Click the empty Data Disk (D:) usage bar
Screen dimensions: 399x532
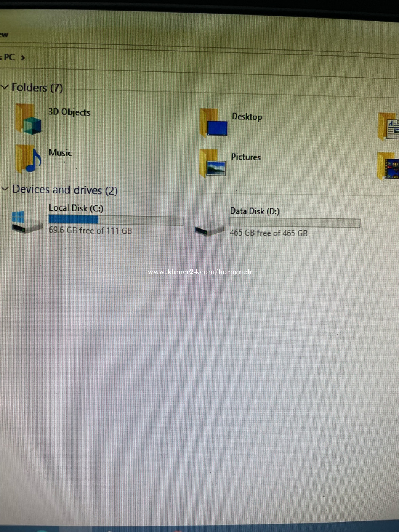coord(294,223)
